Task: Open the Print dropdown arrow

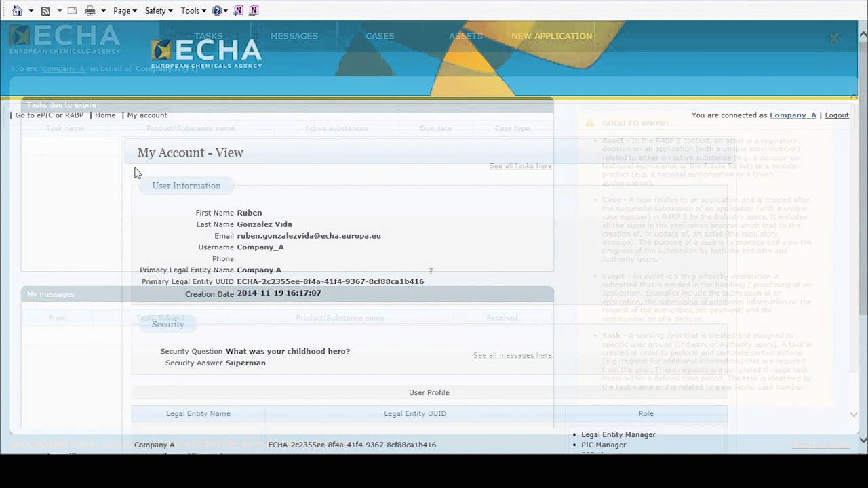Action: point(103,11)
